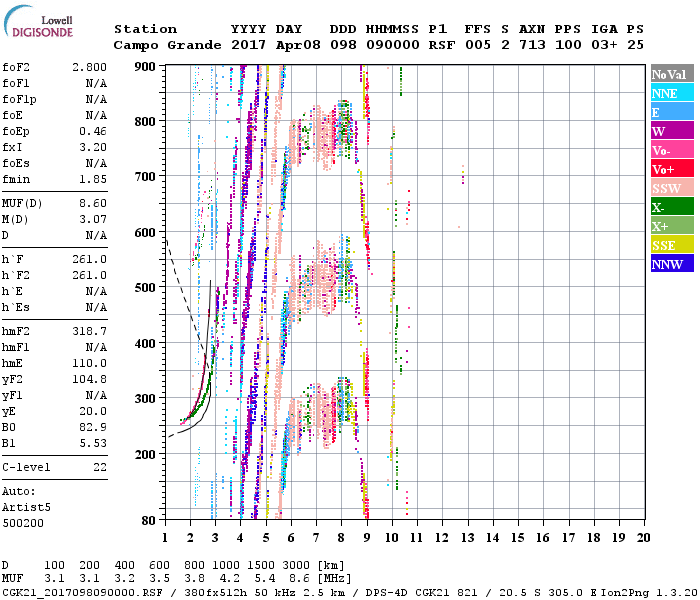Click the C-level value 22

tap(99, 467)
